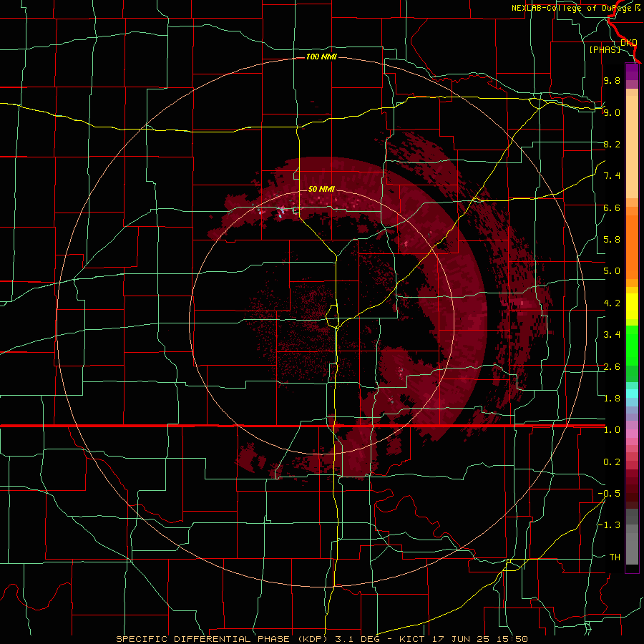Image resolution: width=644 pixels, height=644 pixels.
Task: Select the 4.2 scale label
Action: [x=612, y=303]
